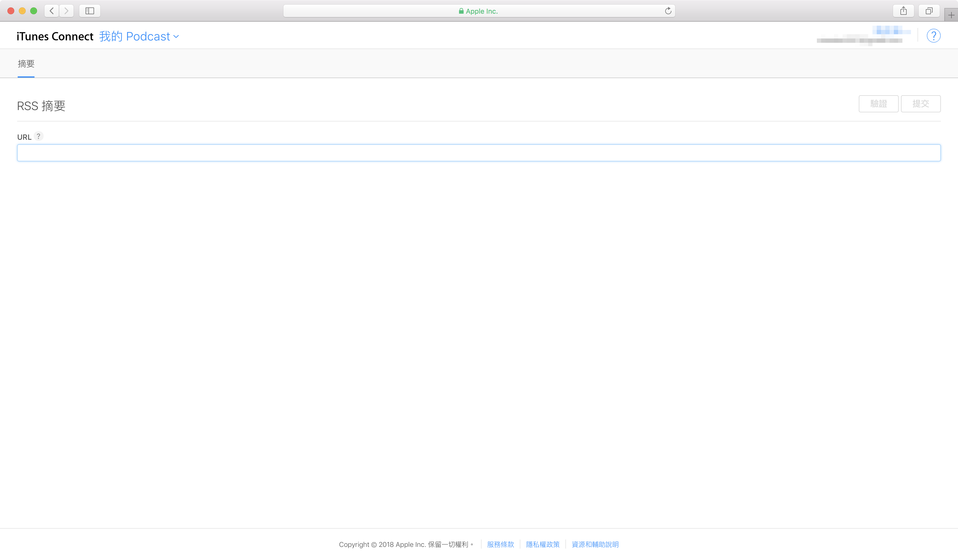Expand the 我的 Podcast dropdown menu

139,36
